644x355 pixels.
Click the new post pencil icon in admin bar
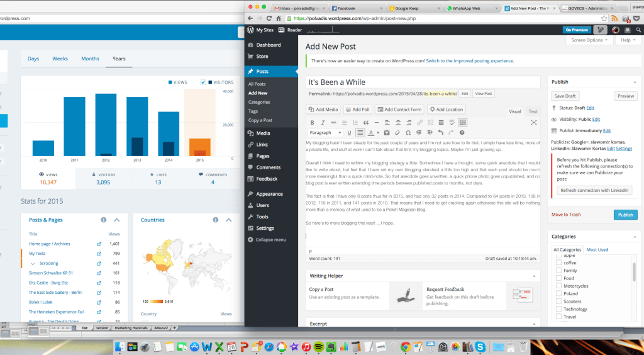pos(601,30)
